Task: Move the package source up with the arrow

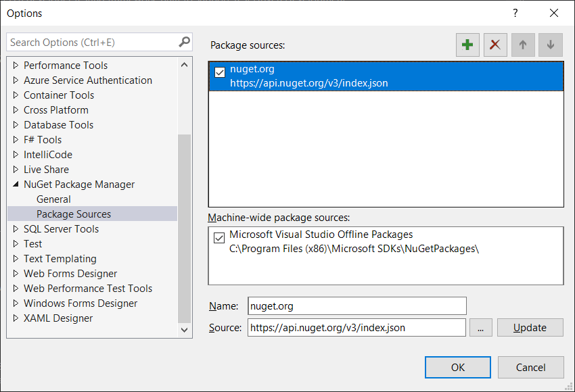Action: click(523, 45)
